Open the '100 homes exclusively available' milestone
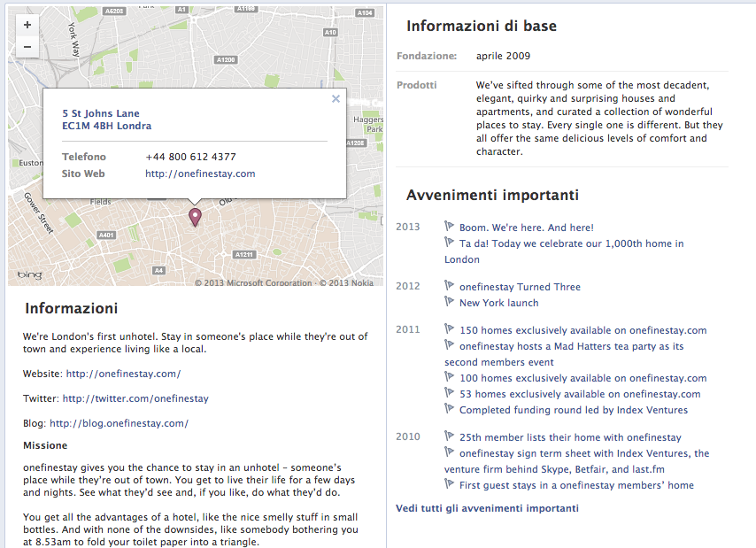This screenshot has height=548, width=756. pos(582,378)
